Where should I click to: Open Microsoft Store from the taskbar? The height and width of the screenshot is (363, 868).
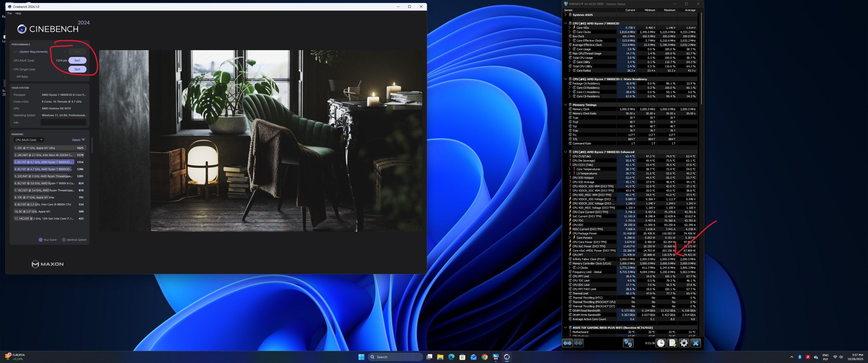(x=462, y=357)
